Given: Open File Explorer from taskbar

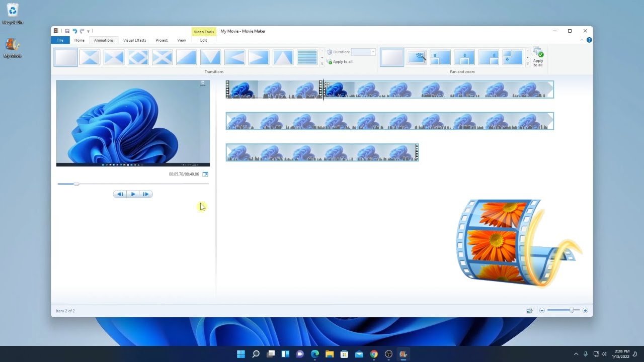Looking at the screenshot, I should (x=330, y=354).
